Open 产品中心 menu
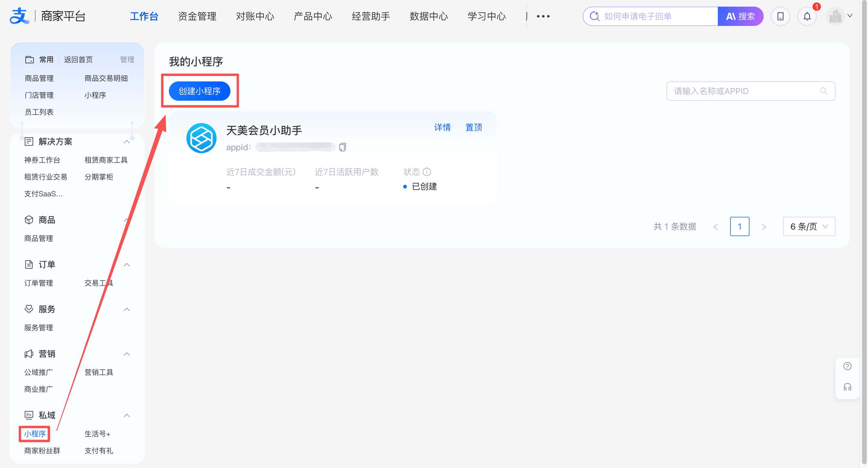The height and width of the screenshot is (468, 868). click(x=313, y=16)
